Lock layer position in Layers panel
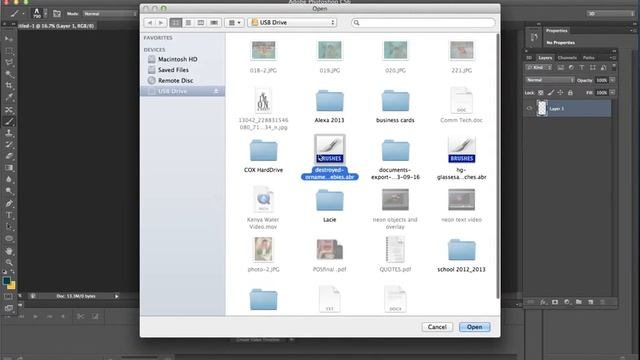The width and height of the screenshot is (640, 360). click(x=560, y=93)
